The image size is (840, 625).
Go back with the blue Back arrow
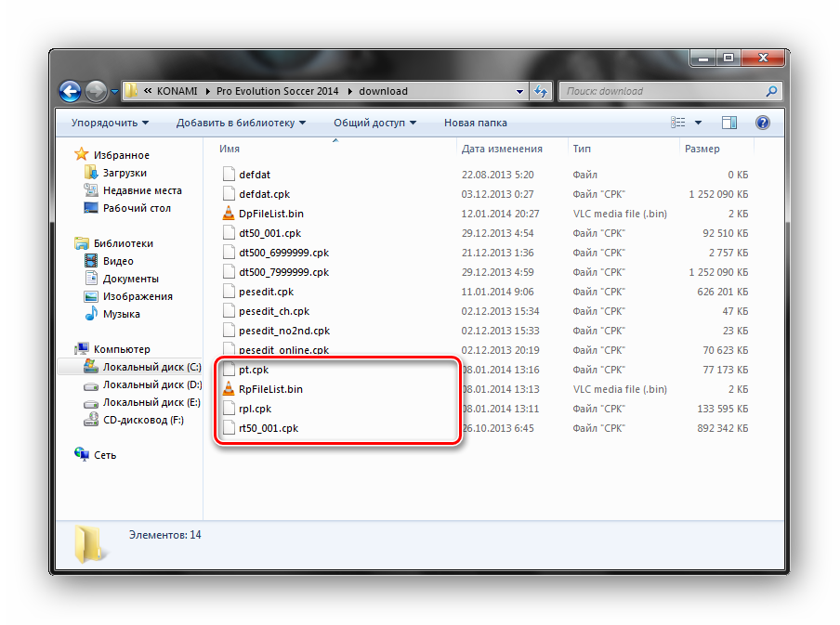click(x=71, y=92)
